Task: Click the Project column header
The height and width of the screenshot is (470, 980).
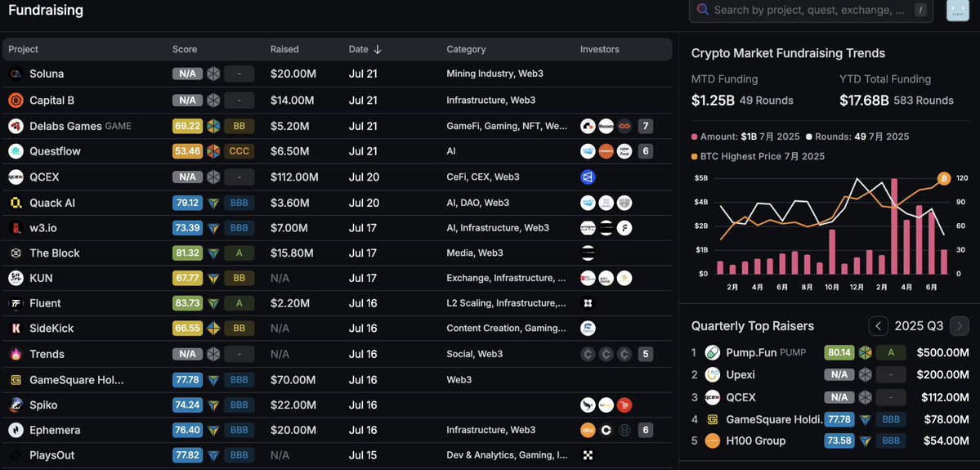Action: [x=23, y=49]
